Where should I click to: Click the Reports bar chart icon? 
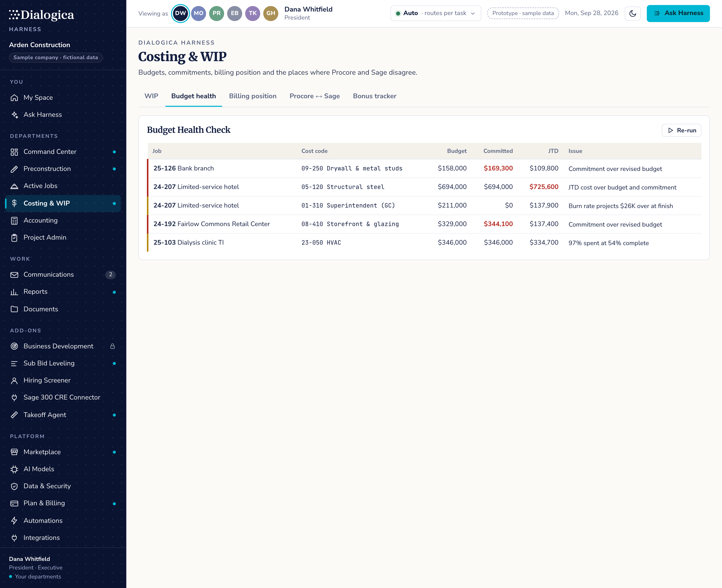(14, 292)
